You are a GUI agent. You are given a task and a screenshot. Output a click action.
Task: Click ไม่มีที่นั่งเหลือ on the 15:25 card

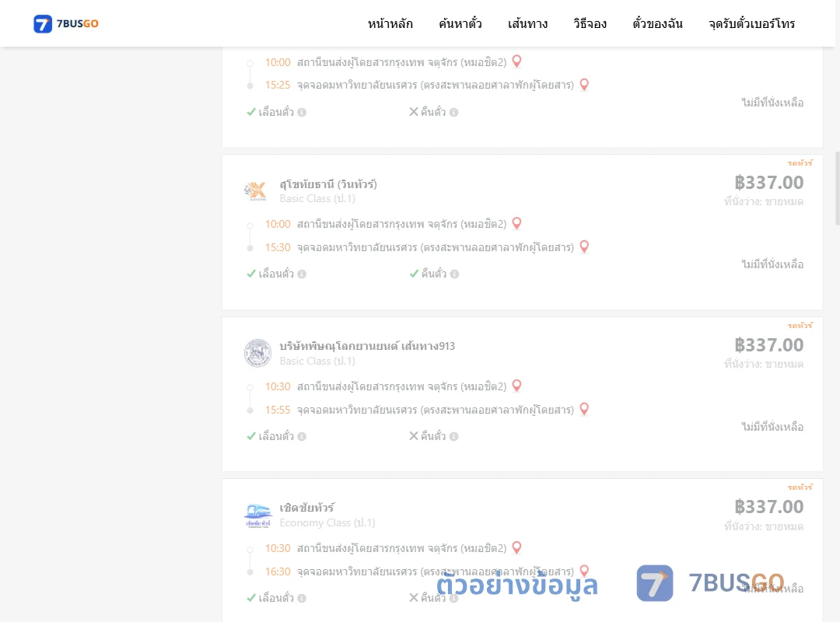point(772,103)
